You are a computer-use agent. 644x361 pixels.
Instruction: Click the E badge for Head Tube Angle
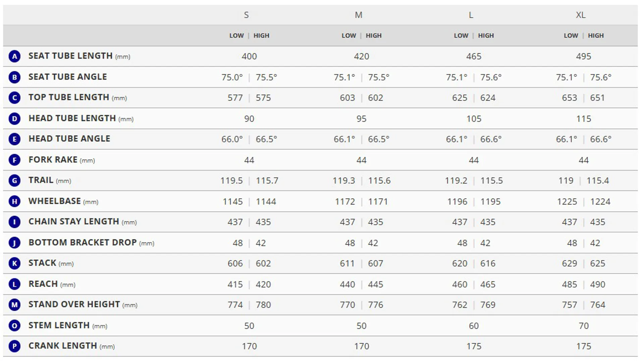[x=14, y=139]
